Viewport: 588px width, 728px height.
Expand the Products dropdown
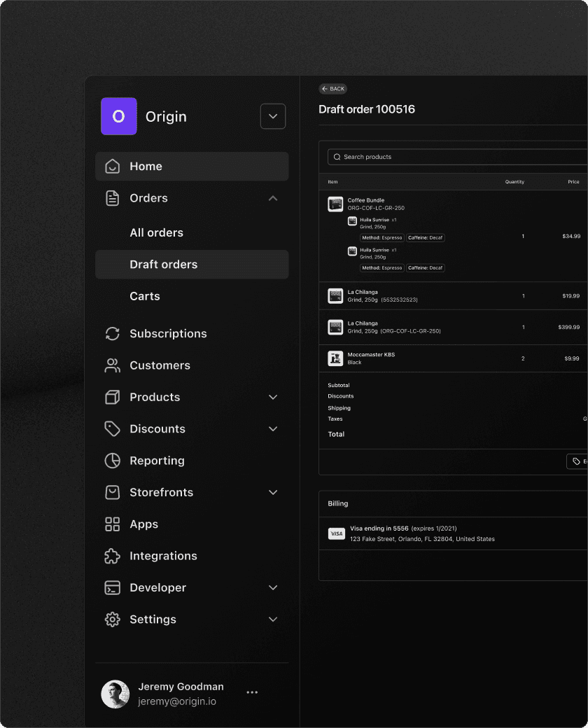pos(273,397)
